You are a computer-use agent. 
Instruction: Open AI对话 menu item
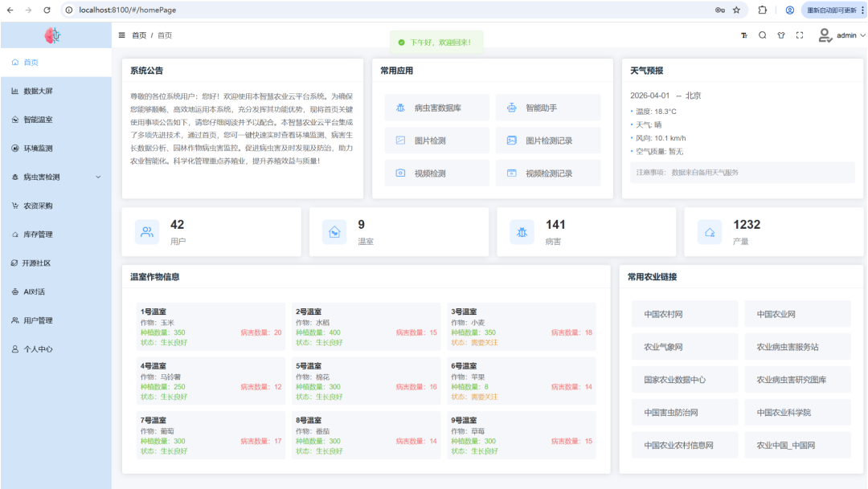pyautogui.click(x=56, y=292)
